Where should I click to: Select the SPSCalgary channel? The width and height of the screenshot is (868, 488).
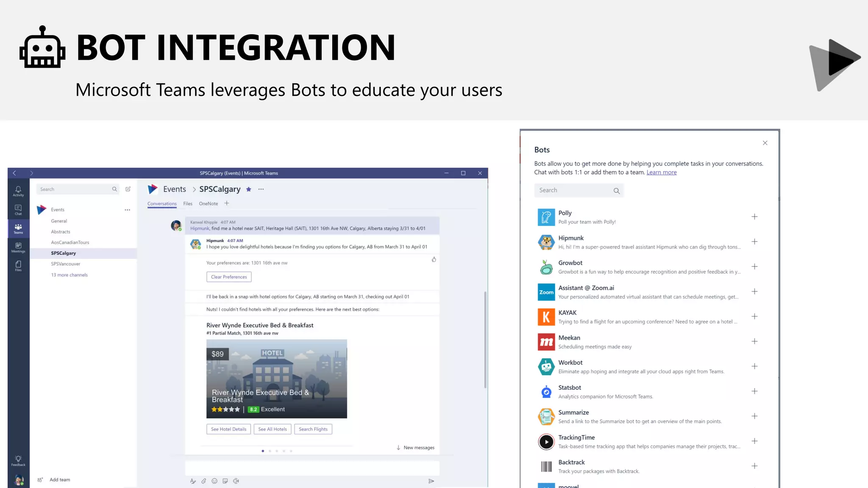click(x=83, y=253)
